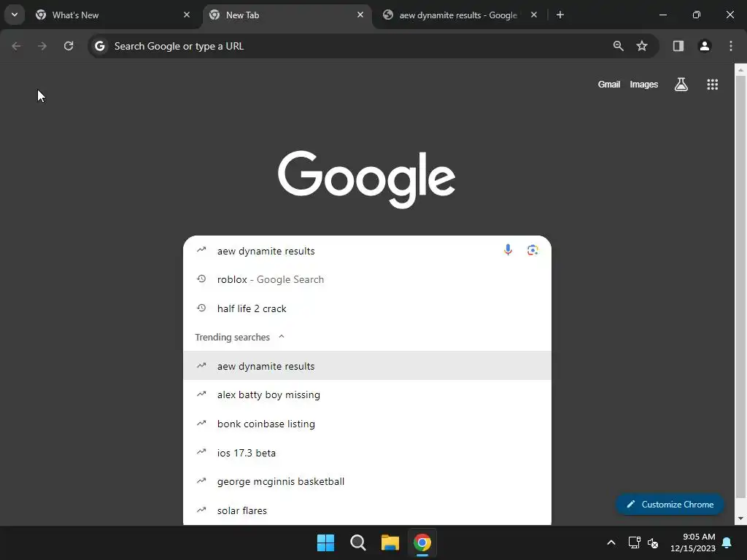Go back with the back arrow
The height and width of the screenshot is (560, 747).
coord(16,46)
